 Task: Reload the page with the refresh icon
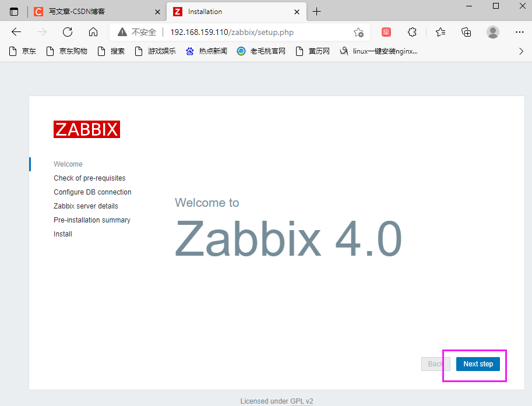point(68,32)
